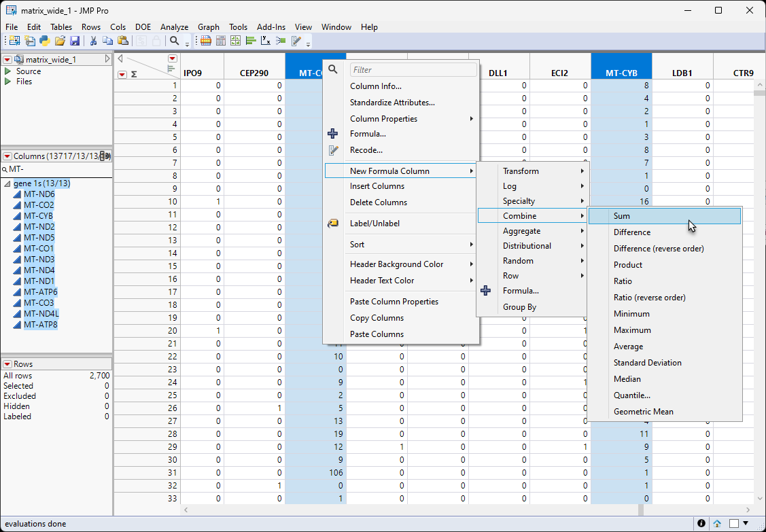Click the Python script toolbar icon
Screen dimensions: 766x532
[44, 41]
